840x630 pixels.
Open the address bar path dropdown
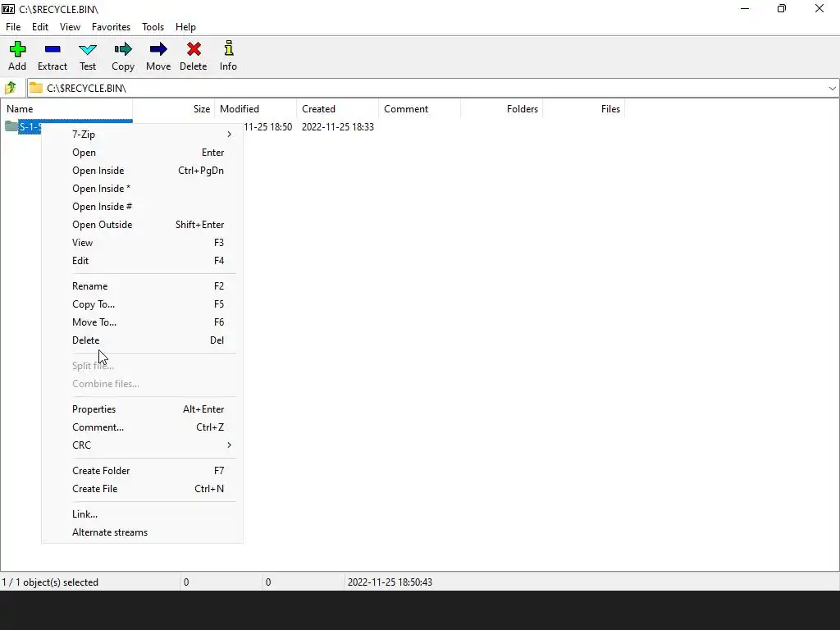(x=832, y=88)
